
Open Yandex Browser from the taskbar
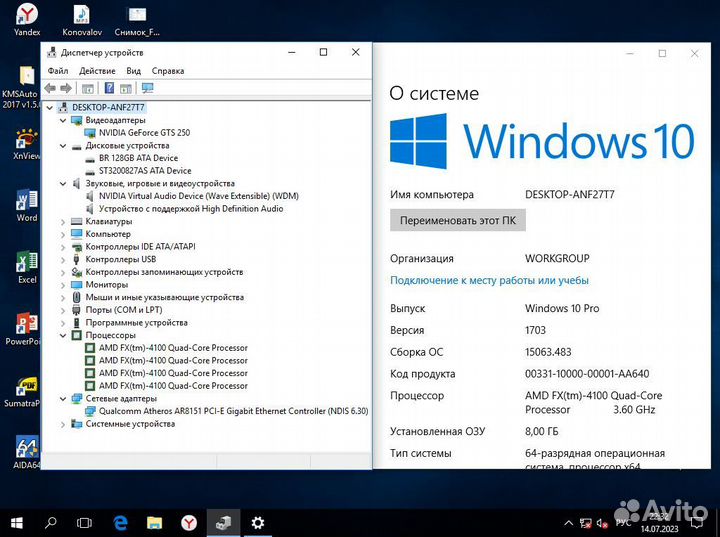tap(189, 523)
